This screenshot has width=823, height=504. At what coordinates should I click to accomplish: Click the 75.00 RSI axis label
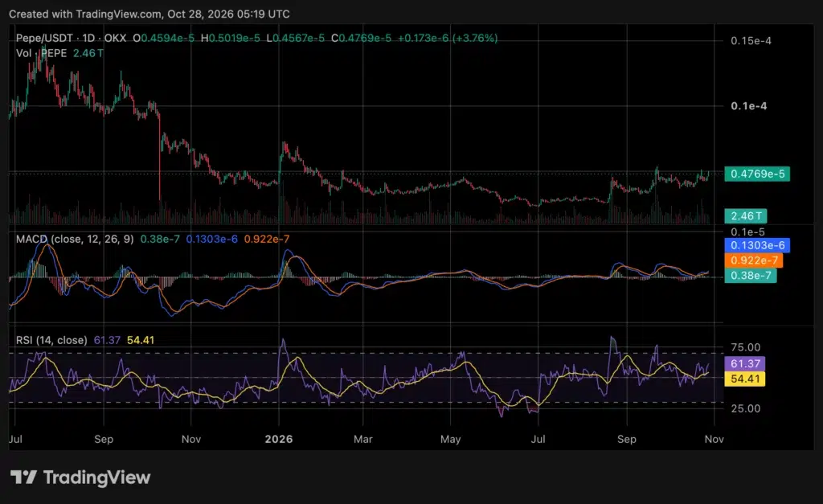(x=745, y=347)
